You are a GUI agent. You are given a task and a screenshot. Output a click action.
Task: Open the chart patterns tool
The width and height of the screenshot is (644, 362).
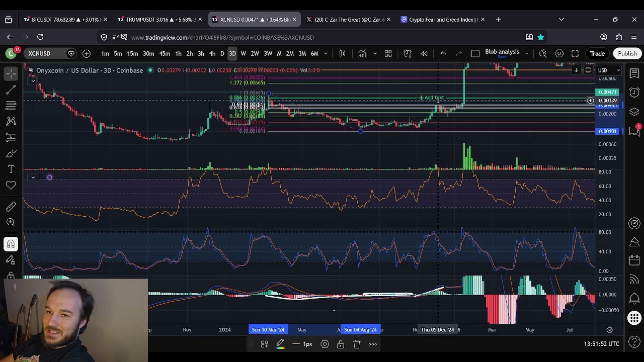pos(11,121)
